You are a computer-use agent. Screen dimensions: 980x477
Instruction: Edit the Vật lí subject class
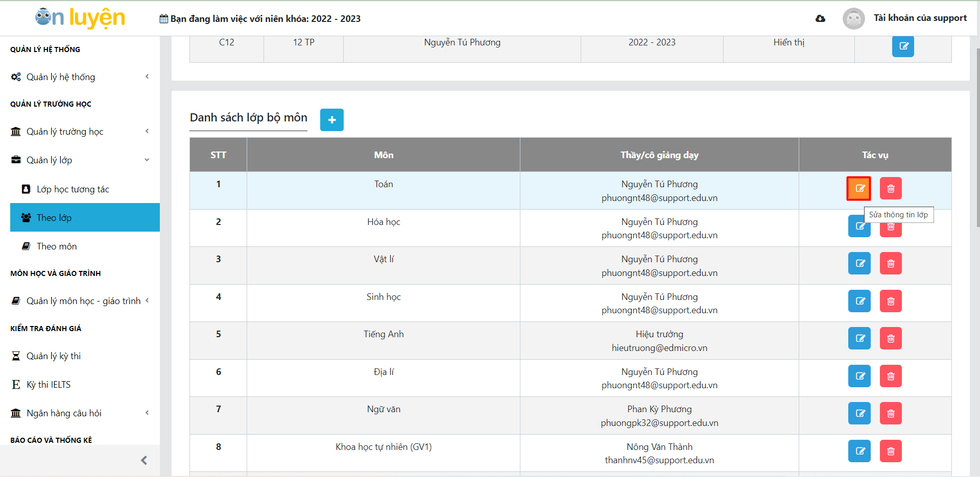[859, 263]
